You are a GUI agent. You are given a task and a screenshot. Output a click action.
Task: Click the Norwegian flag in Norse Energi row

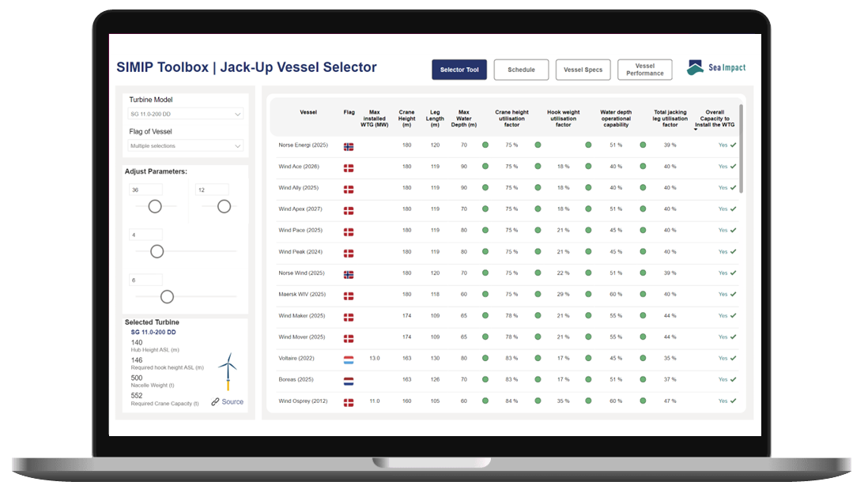(349, 146)
